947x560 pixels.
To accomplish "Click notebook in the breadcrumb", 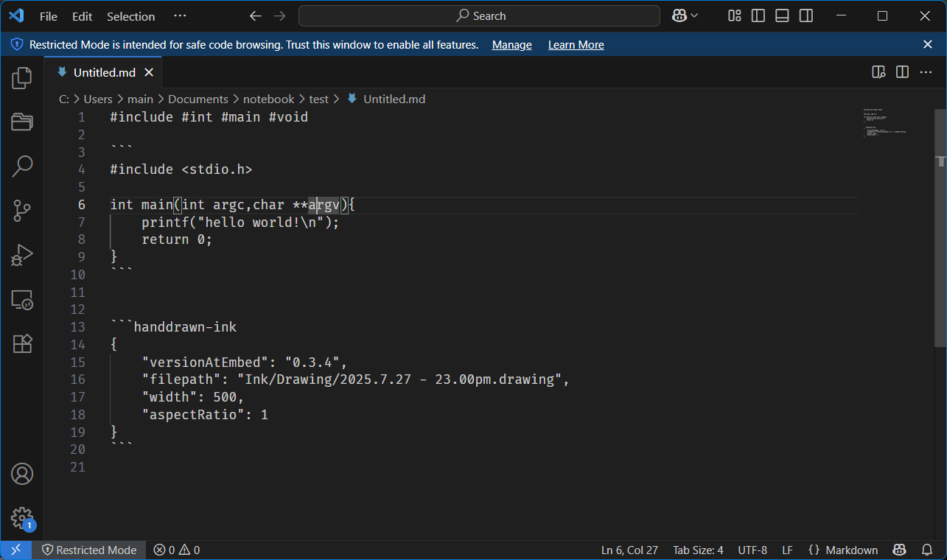I will [269, 99].
